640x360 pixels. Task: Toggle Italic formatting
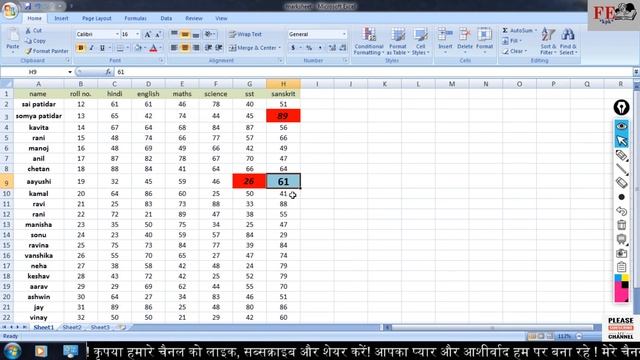[91, 48]
